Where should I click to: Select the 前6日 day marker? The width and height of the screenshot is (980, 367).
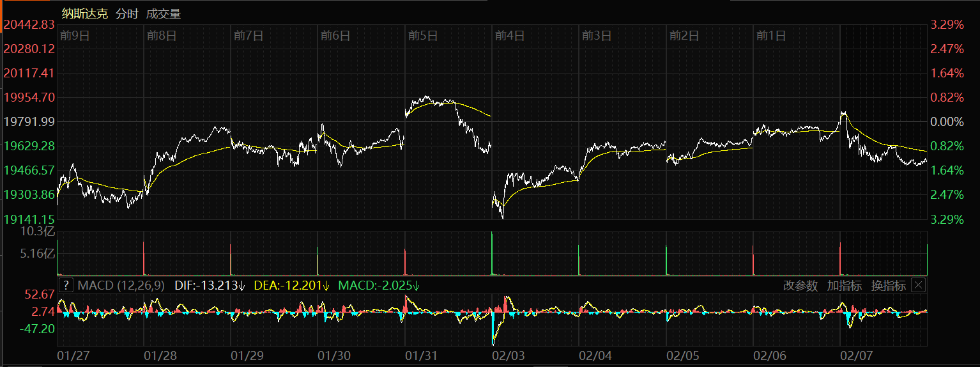click(x=335, y=35)
